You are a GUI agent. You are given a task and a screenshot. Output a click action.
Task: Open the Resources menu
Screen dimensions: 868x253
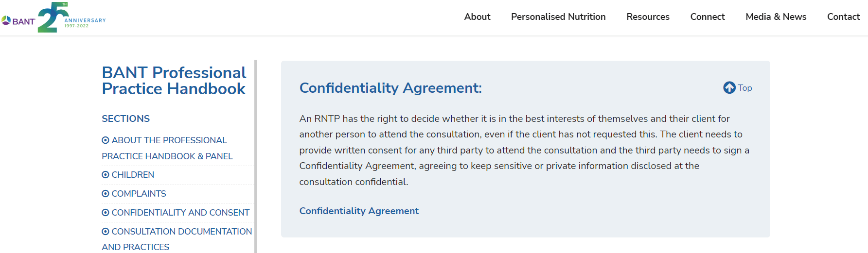648,17
